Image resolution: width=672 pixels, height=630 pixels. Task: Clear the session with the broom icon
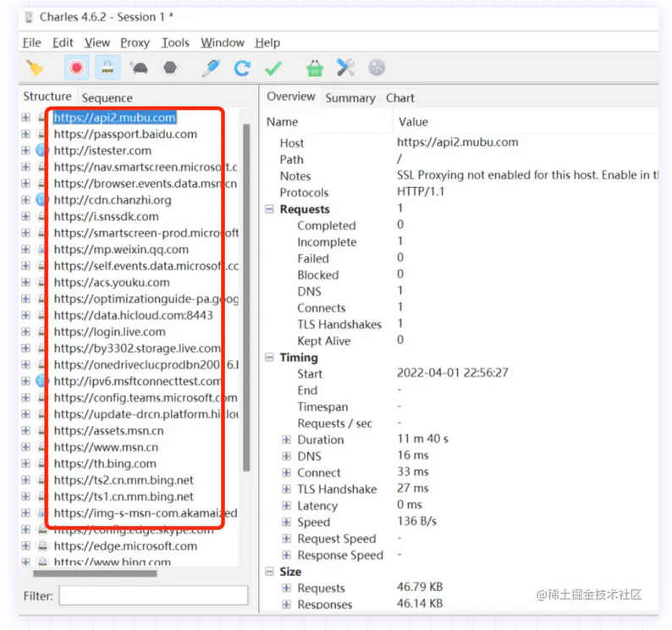[35, 68]
